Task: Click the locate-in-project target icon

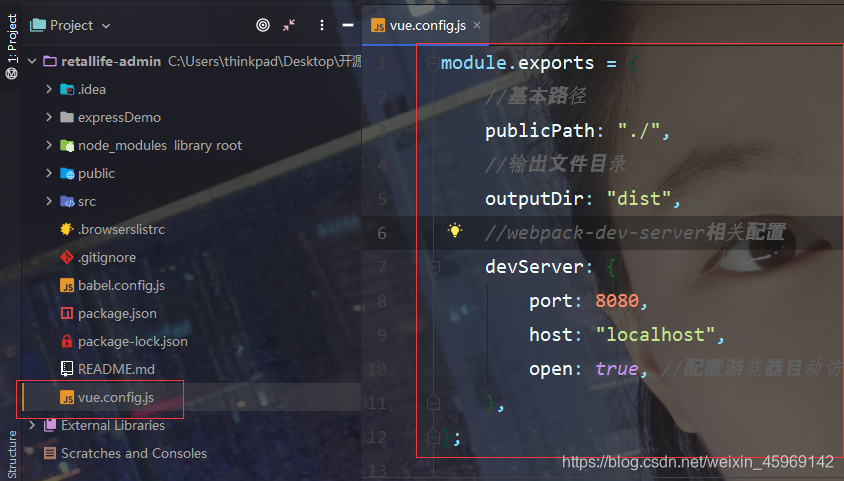Action: pyautogui.click(x=263, y=25)
